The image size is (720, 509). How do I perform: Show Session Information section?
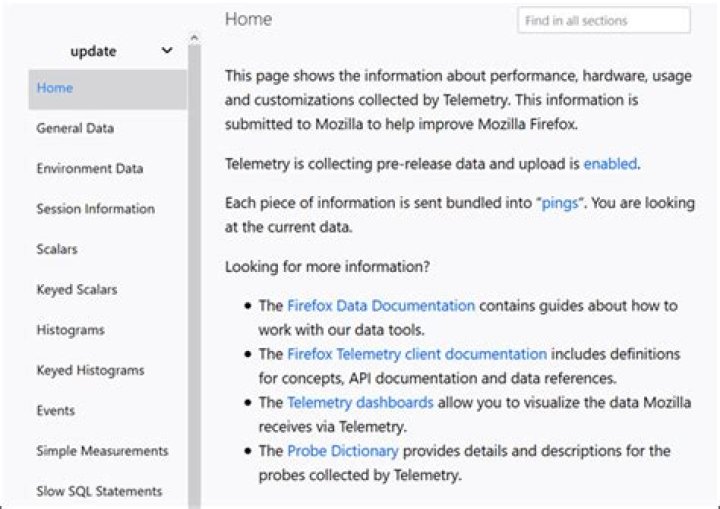tap(96, 209)
